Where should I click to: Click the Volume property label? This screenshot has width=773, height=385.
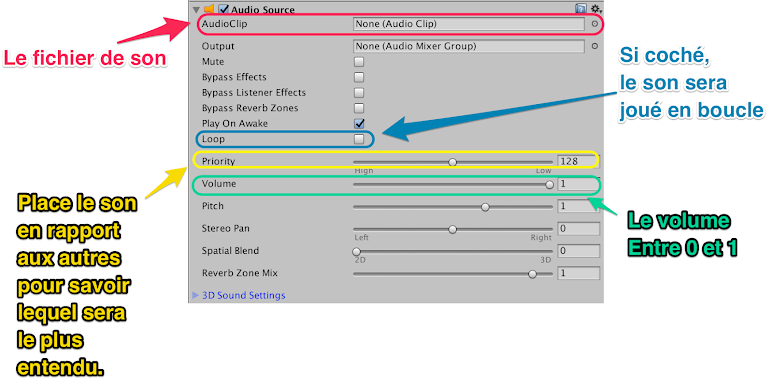[219, 184]
